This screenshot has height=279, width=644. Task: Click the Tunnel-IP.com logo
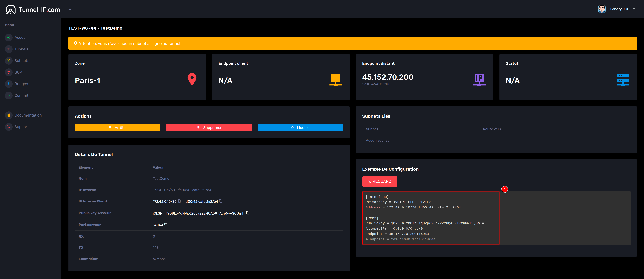pyautogui.click(x=33, y=10)
